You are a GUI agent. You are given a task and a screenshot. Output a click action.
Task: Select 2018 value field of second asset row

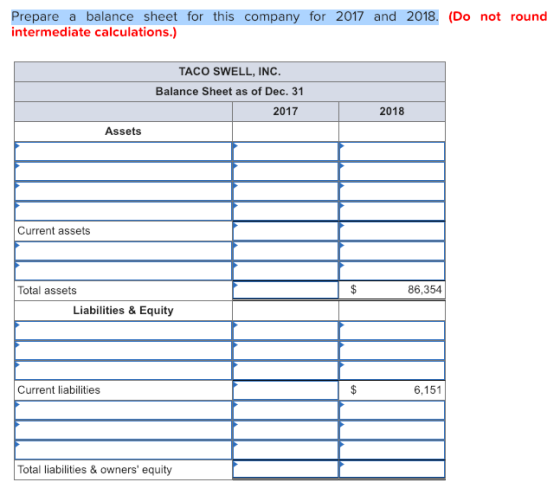click(392, 171)
